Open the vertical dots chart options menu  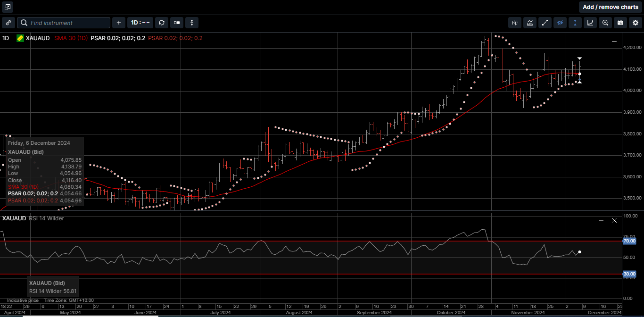click(191, 23)
